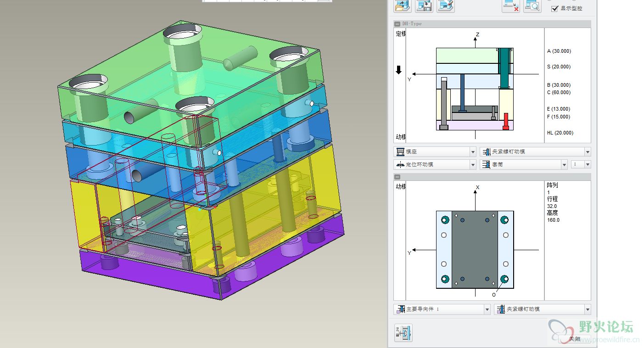Screen dimensions: 644x348
Task: Click the 阵列 label
Action: [x=553, y=185]
